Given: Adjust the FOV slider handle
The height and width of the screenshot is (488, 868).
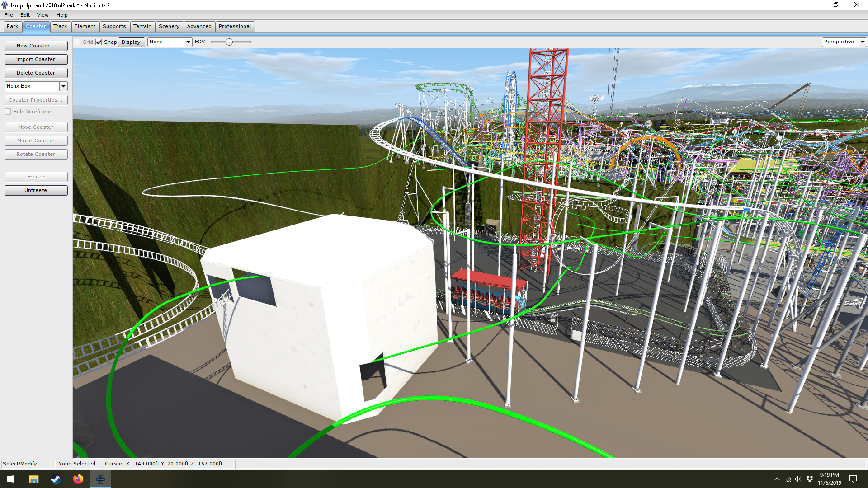Looking at the screenshot, I should tap(229, 42).
